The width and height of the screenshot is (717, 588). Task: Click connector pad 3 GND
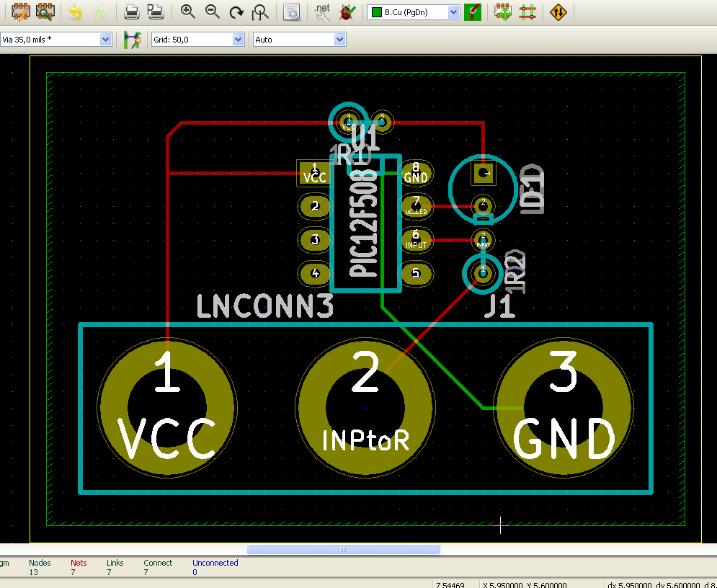pyautogui.click(x=564, y=407)
